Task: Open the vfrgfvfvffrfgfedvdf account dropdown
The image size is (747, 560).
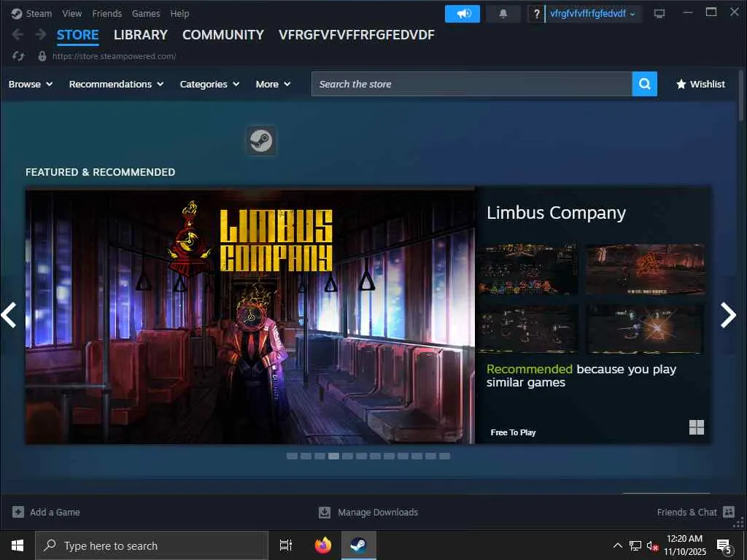Action: pos(592,14)
